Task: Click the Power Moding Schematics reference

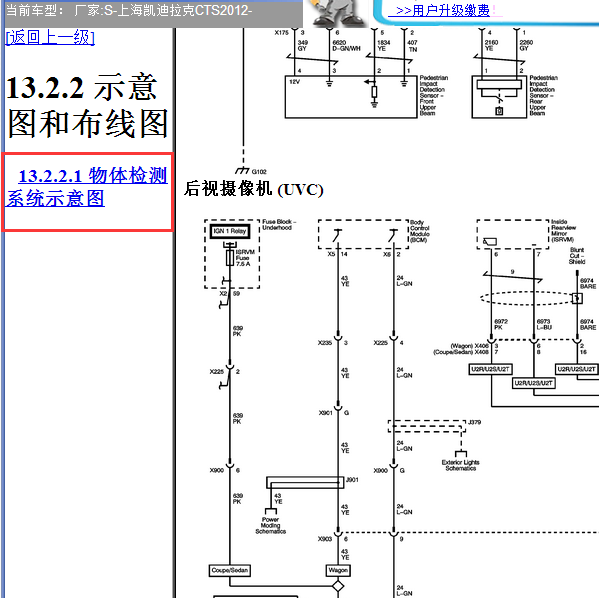Action: point(270,525)
